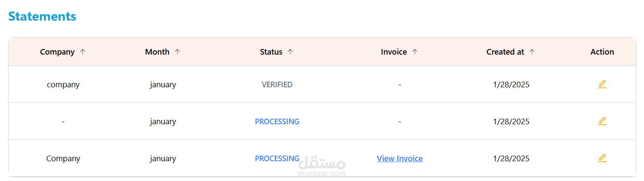644x181 pixels.
Task: Click the VERIFIED status label
Action: tap(277, 85)
